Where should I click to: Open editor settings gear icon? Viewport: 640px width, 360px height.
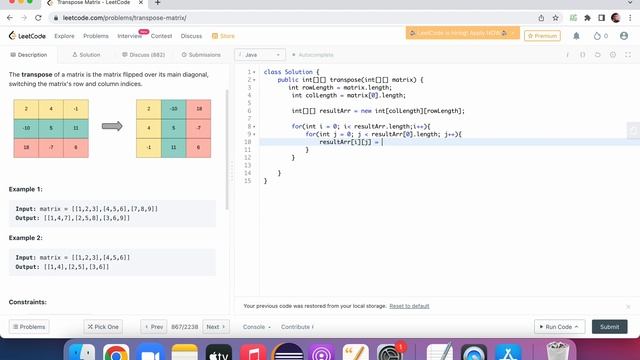[x=613, y=55]
